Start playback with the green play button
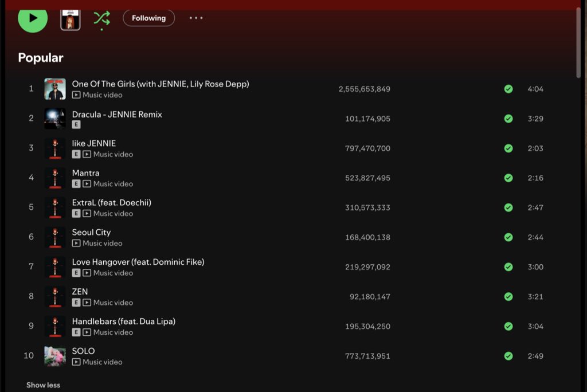The width and height of the screenshot is (587, 392). coord(33,18)
